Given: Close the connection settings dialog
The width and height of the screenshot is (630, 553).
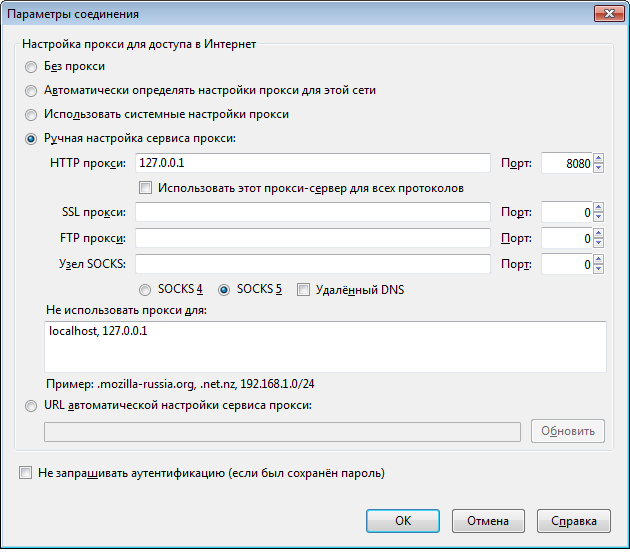Looking at the screenshot, I should (609, 14).
